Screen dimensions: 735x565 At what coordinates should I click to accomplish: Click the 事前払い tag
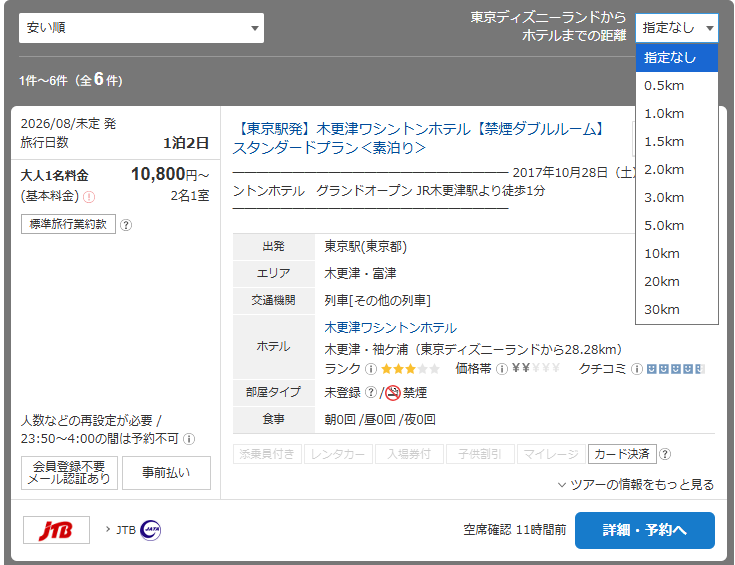pos(166,473)
